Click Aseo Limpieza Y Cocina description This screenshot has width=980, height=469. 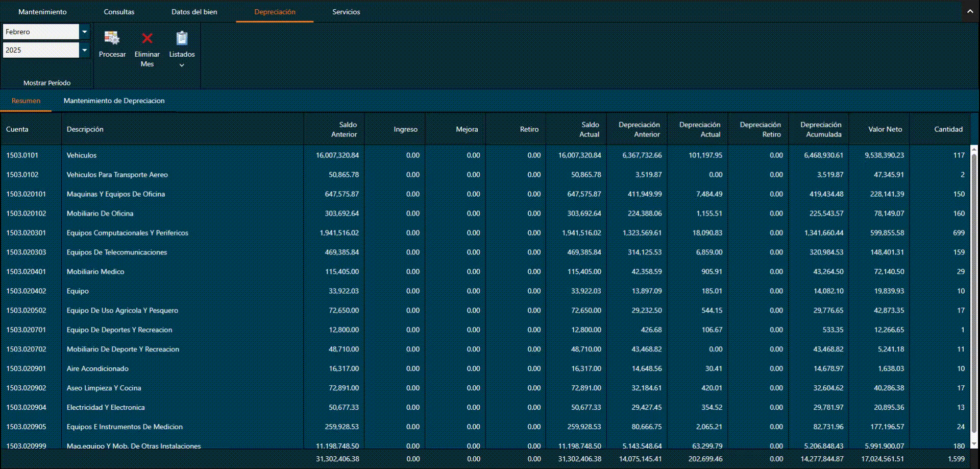(104, 388)
